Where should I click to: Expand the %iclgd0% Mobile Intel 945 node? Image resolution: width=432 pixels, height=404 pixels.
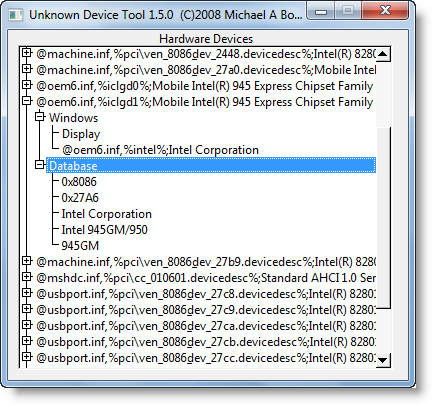(x=26, y=85)
